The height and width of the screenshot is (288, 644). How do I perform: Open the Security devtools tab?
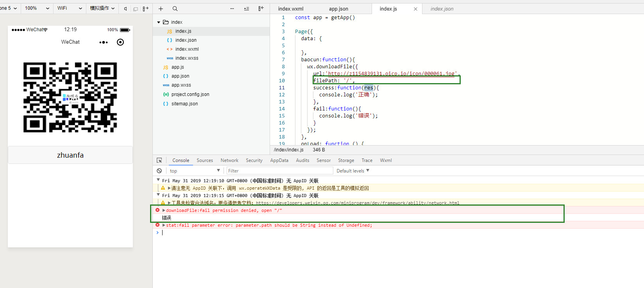point(254,160)
